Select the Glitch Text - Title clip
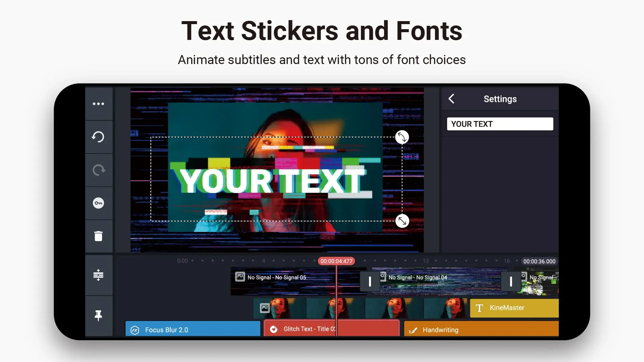 coord(331,328)
